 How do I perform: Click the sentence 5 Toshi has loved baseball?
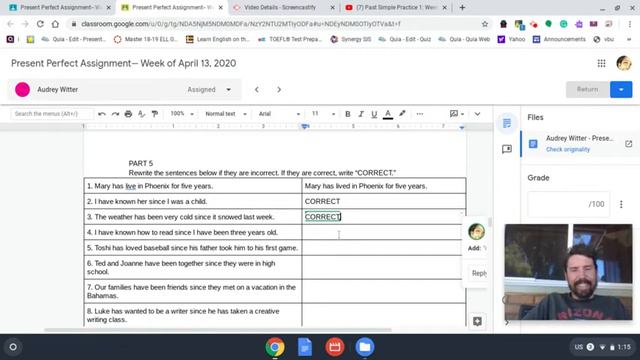[192, 248]
